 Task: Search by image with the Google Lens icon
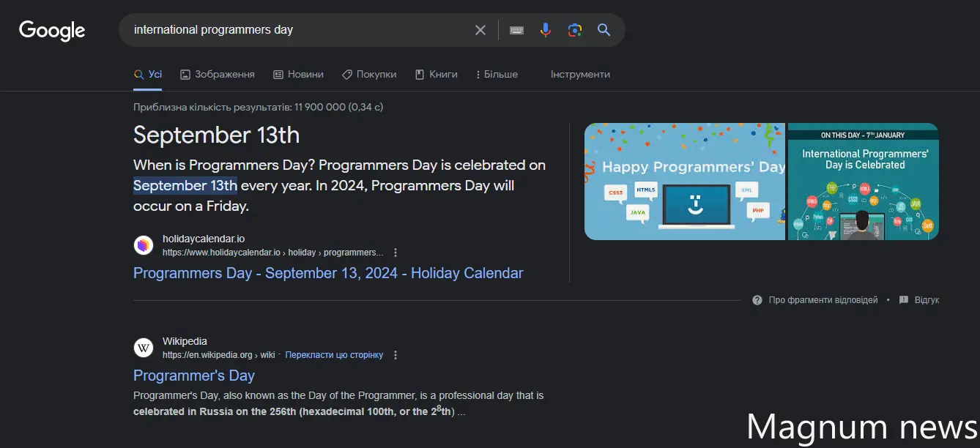pyautogui.click(x=575, y=30)
